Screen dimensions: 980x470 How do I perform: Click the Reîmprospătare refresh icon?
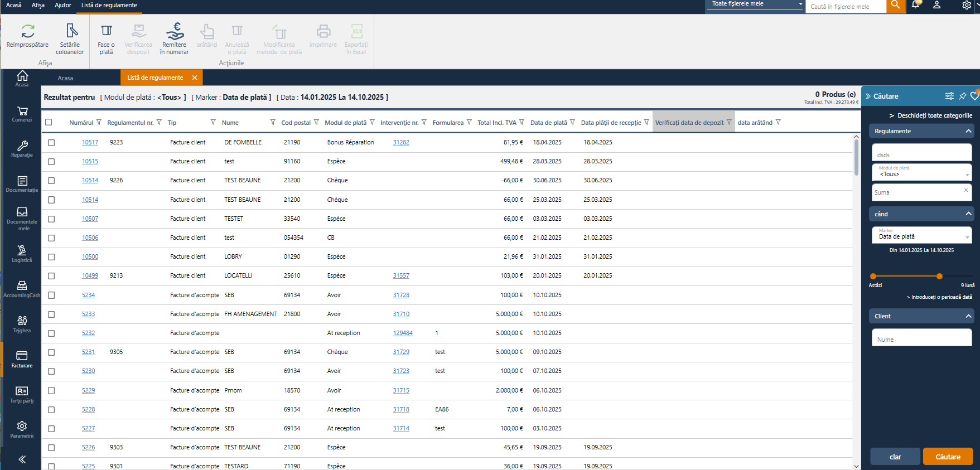click(27, 31)
